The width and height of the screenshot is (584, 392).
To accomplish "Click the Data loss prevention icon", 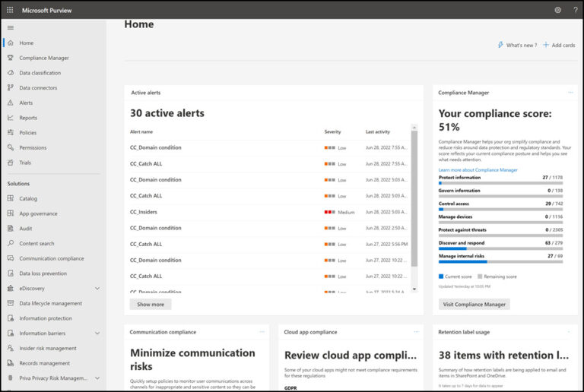I will tap(11, 273).
